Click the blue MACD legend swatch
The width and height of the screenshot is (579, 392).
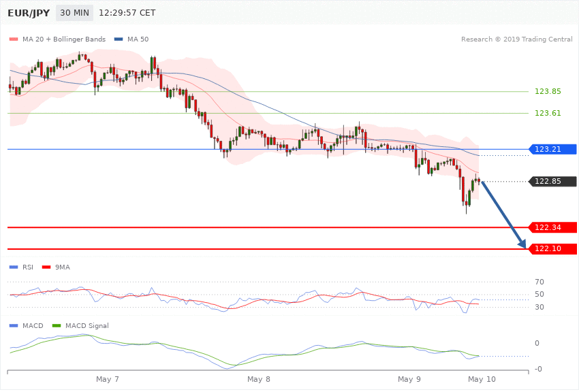[14, 325]
